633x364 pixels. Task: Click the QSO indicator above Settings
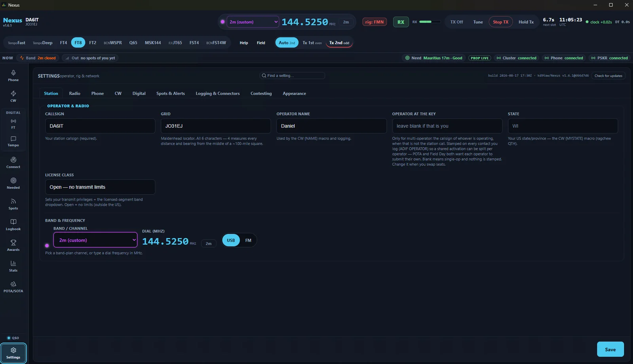click(13, 338)
